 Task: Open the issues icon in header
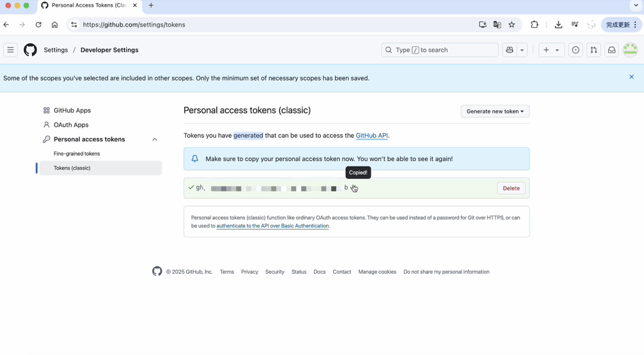click(575, 50)
